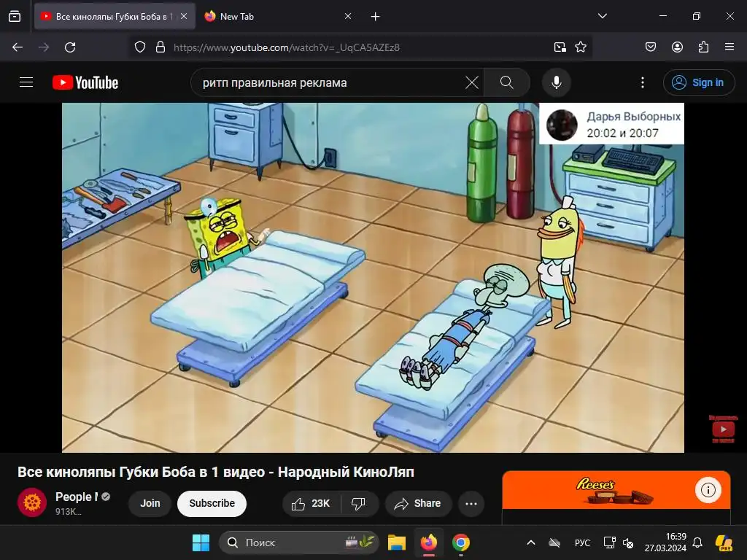Open File Explorer from the taskbar

397,542
